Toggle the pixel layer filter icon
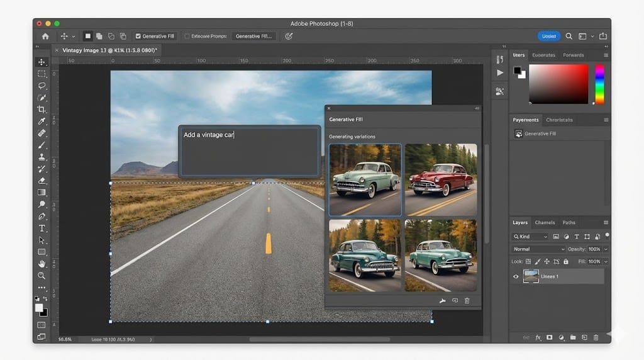Screen dimensions: 644x360 point(556,237)
